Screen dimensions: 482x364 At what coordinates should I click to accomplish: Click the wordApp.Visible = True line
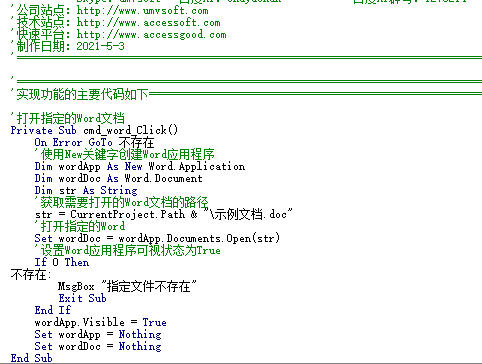pyautogui.click(x=100, y=322)
